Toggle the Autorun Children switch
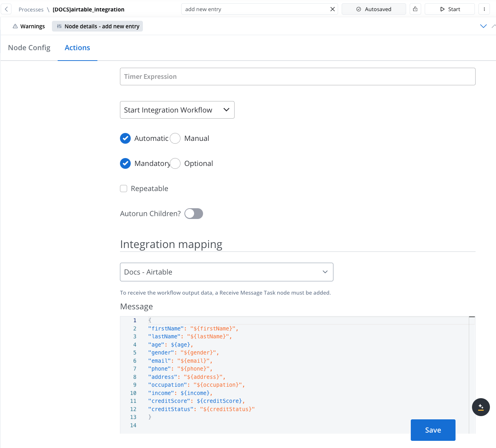Viewport: 496px width, 448px height. [194, 214]
